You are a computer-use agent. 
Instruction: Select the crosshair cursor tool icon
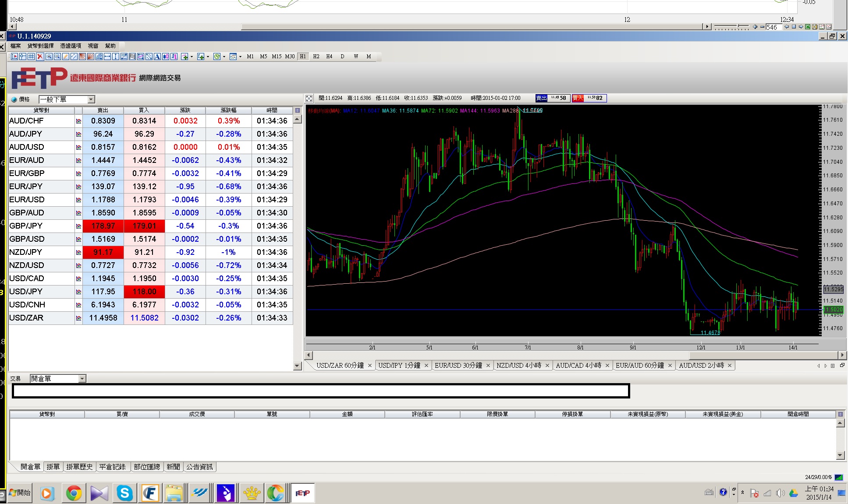[23, 56]
